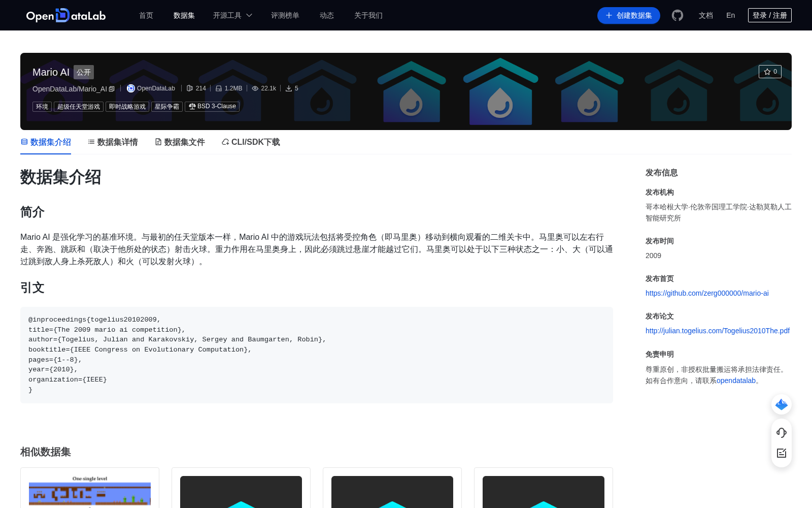Open 数据集 in the top navigation
The image size is (812, 508).
point(184,15)
